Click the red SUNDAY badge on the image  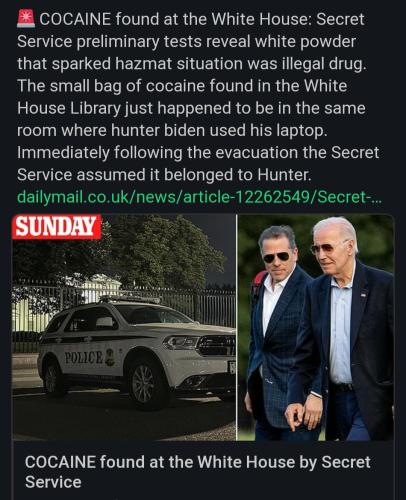click(57, 227)
